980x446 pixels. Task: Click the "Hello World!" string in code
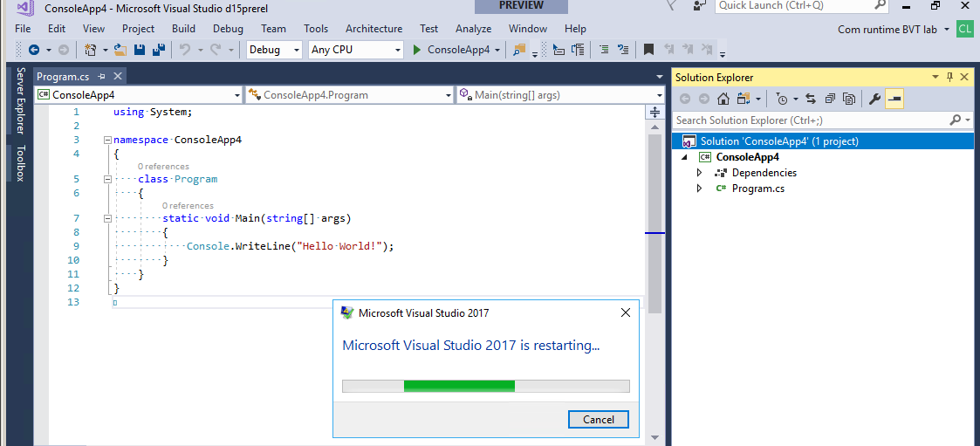pos(338,246)
